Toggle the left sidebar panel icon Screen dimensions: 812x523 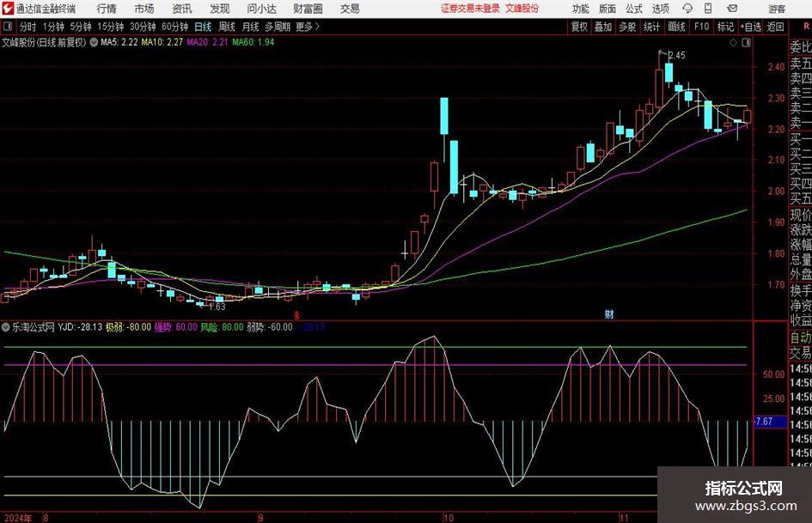click(7, 27)
